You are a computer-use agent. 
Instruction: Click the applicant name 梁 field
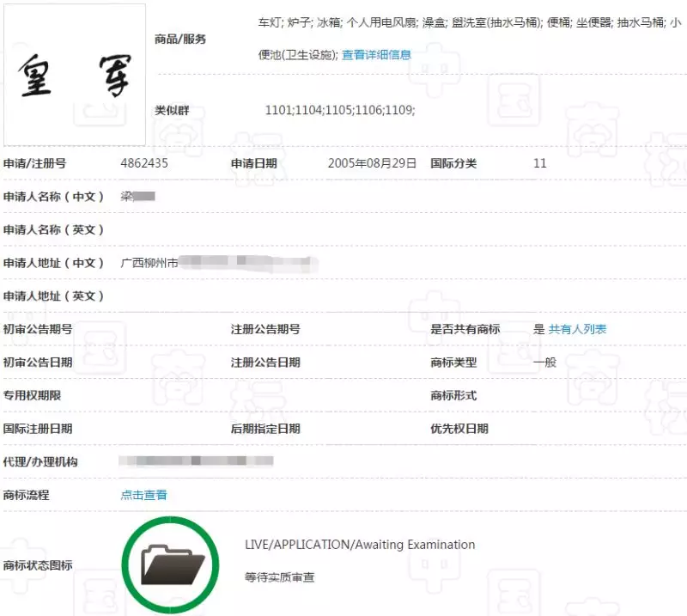click(x=136, y=196)
